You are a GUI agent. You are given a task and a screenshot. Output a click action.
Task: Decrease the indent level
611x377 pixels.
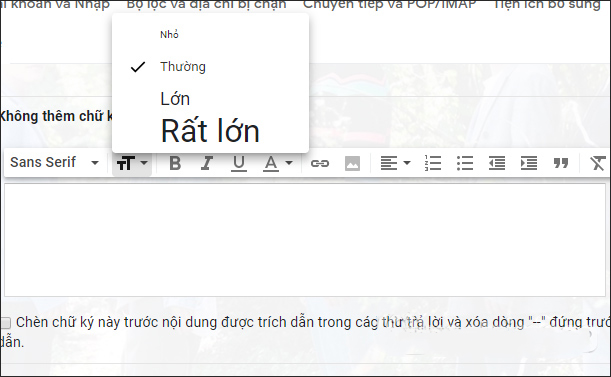tap(497, 163)
